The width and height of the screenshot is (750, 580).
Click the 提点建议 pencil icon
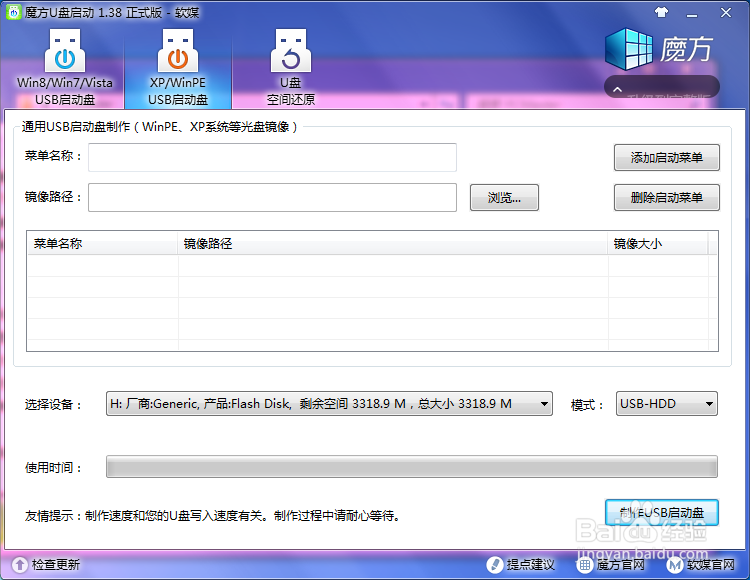(495, 565)
